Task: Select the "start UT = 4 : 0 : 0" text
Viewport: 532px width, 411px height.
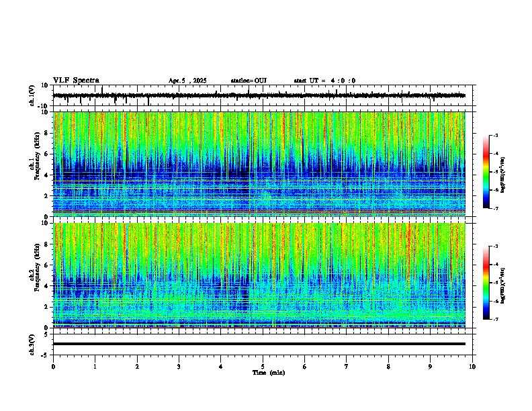Action: point(324,81)
